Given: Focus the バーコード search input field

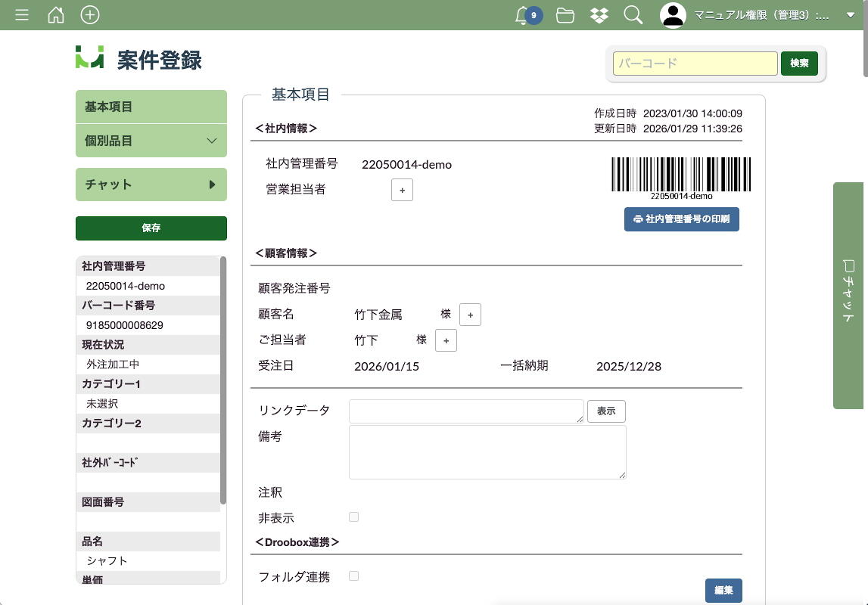Looking at the screenshot, I should pos(695,64).
